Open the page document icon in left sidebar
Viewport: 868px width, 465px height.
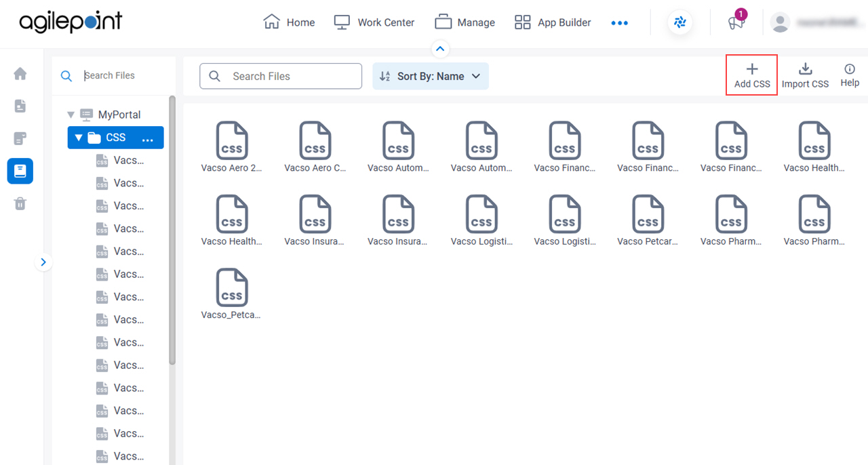pos(20,106)
